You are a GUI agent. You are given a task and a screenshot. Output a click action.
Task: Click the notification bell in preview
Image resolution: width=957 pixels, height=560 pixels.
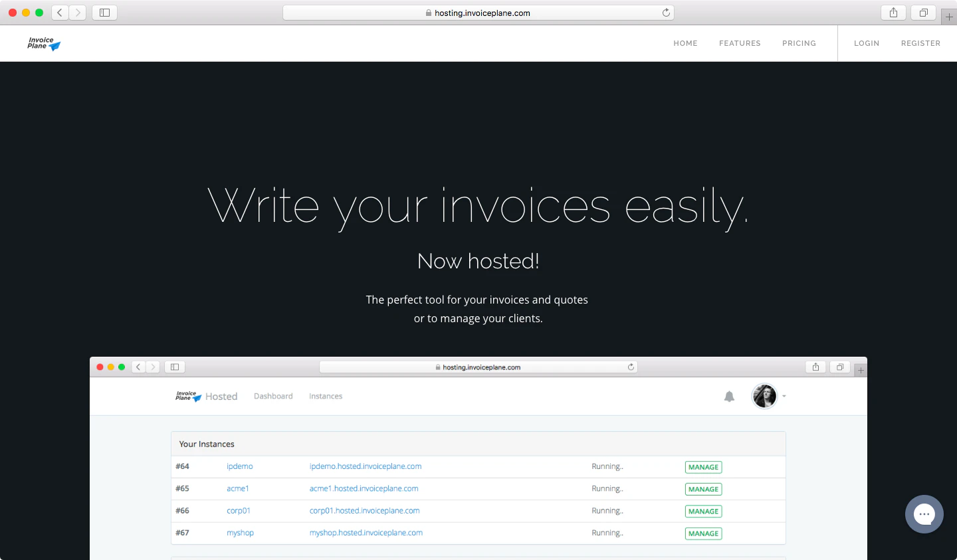pyautogui.click(x=729, y=397)
